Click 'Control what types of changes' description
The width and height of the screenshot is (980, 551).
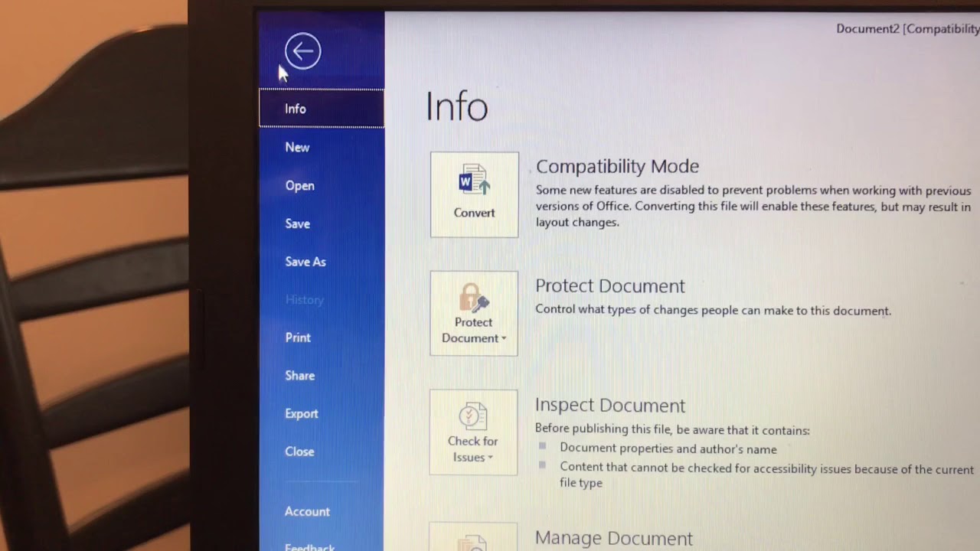[x=713, y=311]
